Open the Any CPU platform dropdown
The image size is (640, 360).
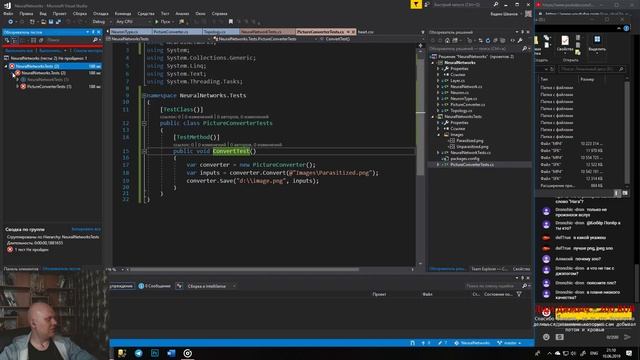click(133, 22)
